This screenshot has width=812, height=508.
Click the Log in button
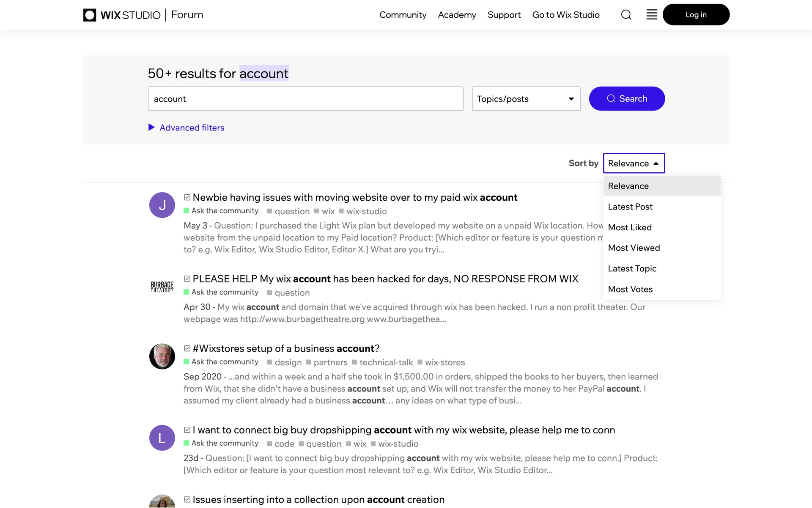tap(696, 15)
